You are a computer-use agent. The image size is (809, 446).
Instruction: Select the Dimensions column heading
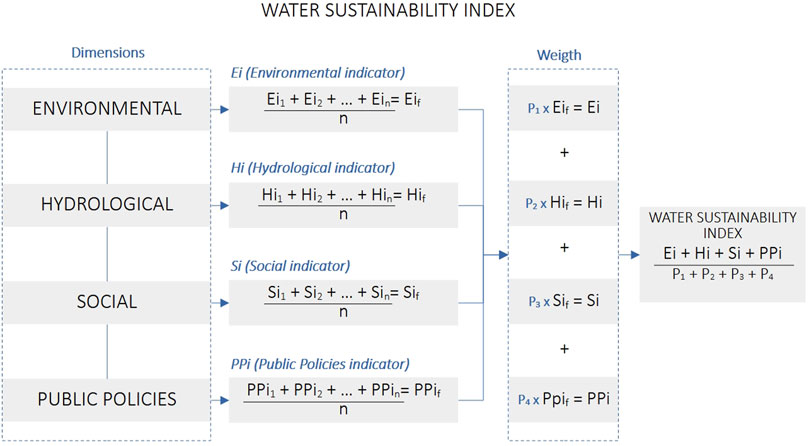coord(108,51)
